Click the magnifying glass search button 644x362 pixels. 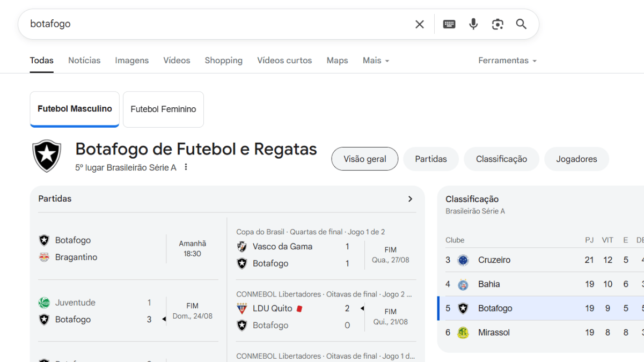521,24
